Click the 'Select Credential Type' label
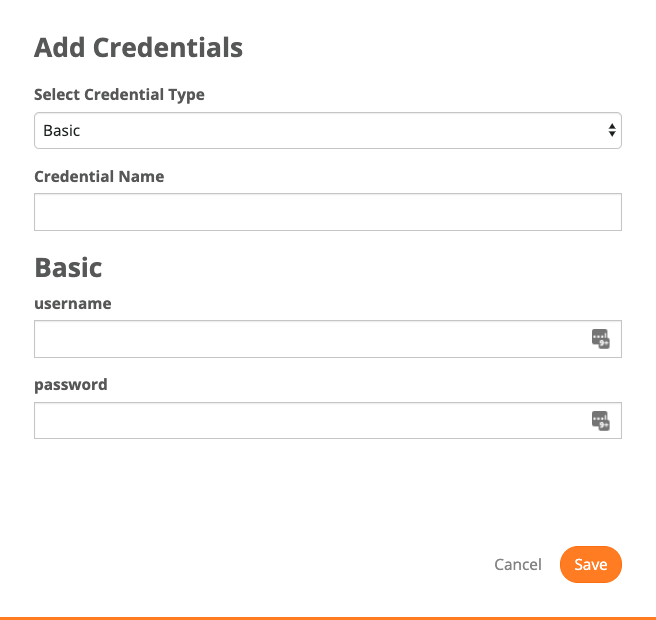The height and width of the screenshot is (620, 656). (119, 95)
